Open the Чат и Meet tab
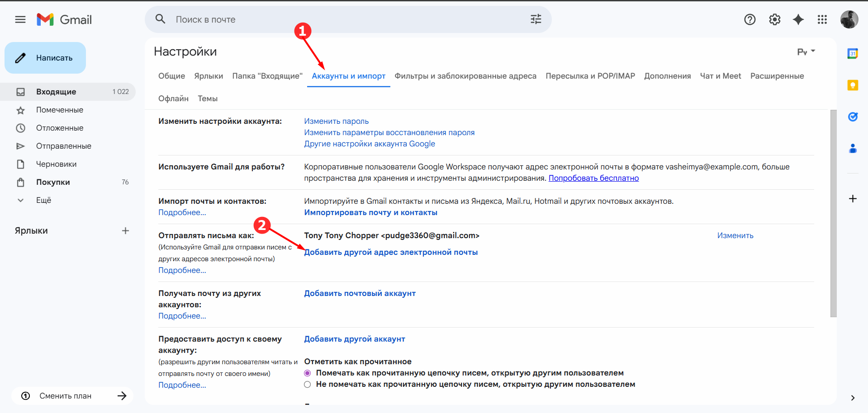 coord(721,76)
